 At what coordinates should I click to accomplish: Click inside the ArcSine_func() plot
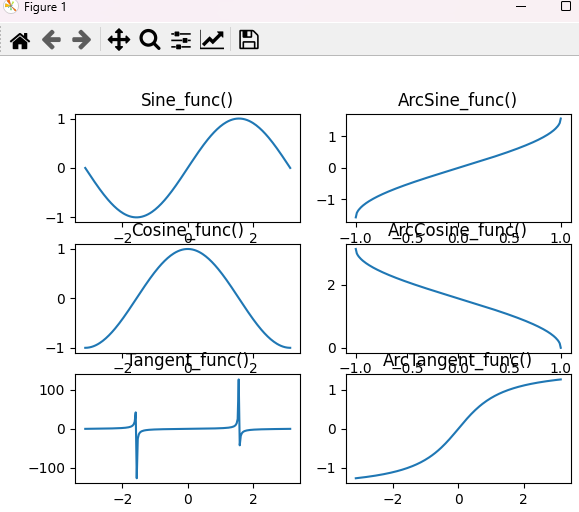[x=459, y=168]
